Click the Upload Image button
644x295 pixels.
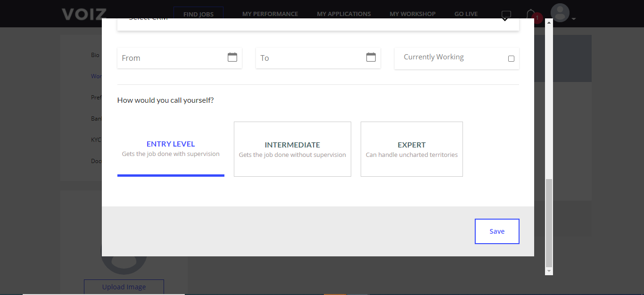click(x=124, y=287)
